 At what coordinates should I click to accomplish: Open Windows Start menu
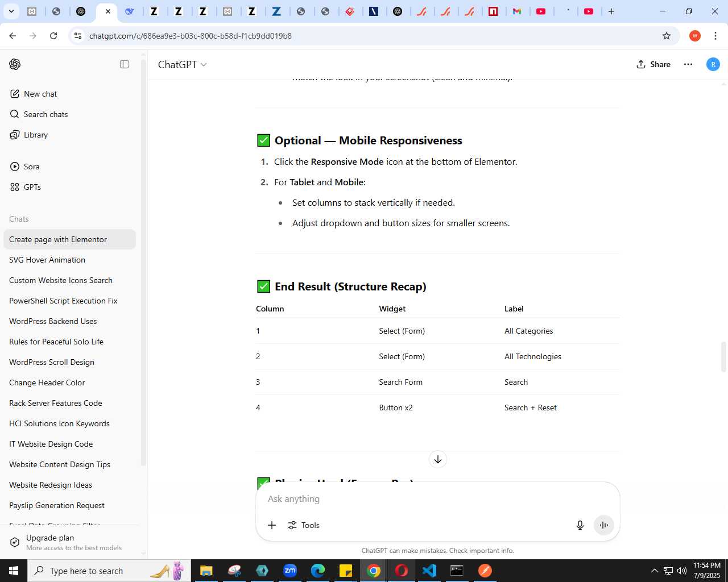point(14,571)
